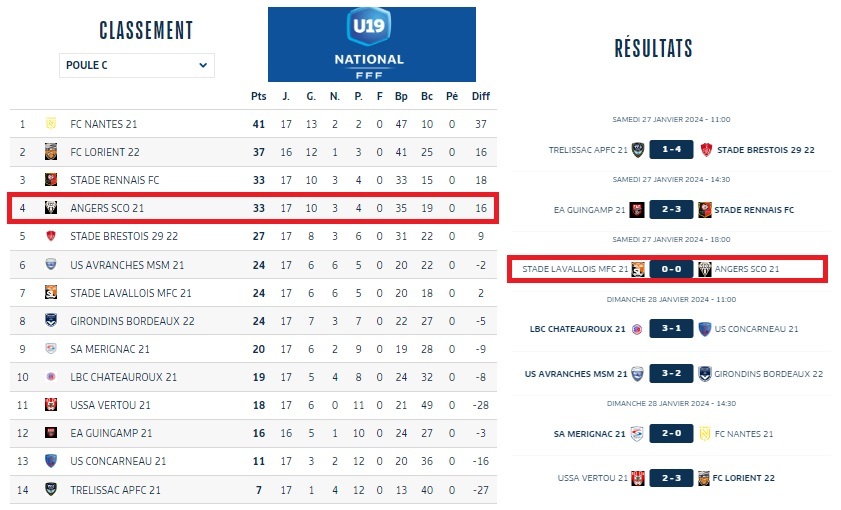Click the LBC Chateauroux crest in standings
Screen dimensions: 841x510
pos(50,378)
